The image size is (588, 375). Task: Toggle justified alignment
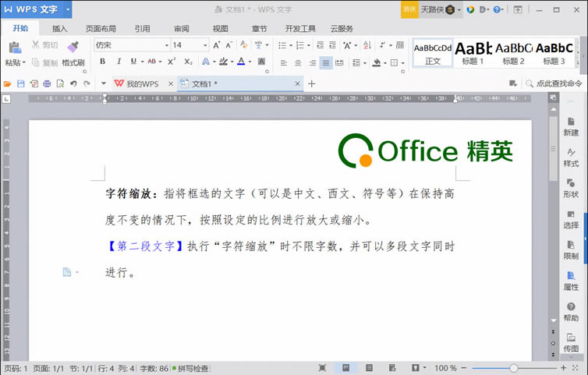326,62
